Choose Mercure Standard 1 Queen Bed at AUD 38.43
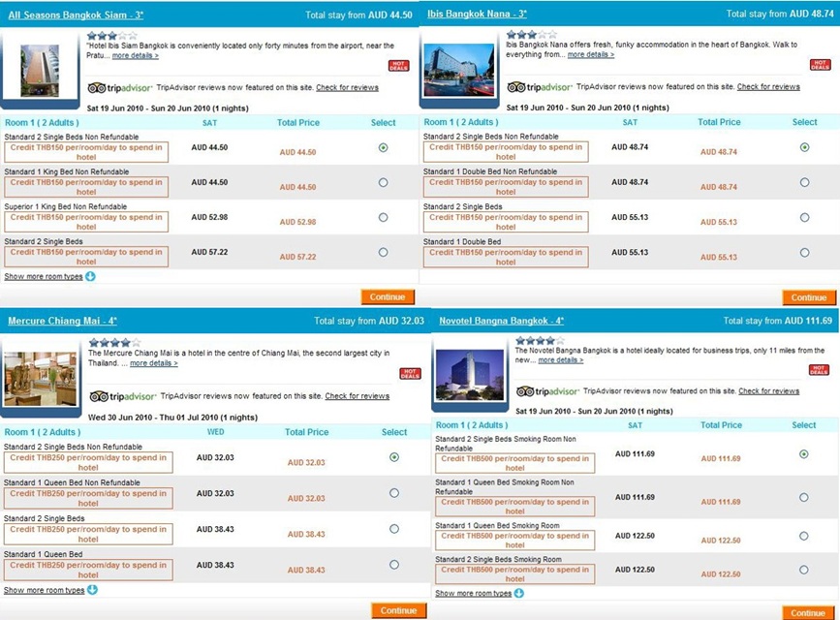The image size is (840, 620). tap(394, 565)
